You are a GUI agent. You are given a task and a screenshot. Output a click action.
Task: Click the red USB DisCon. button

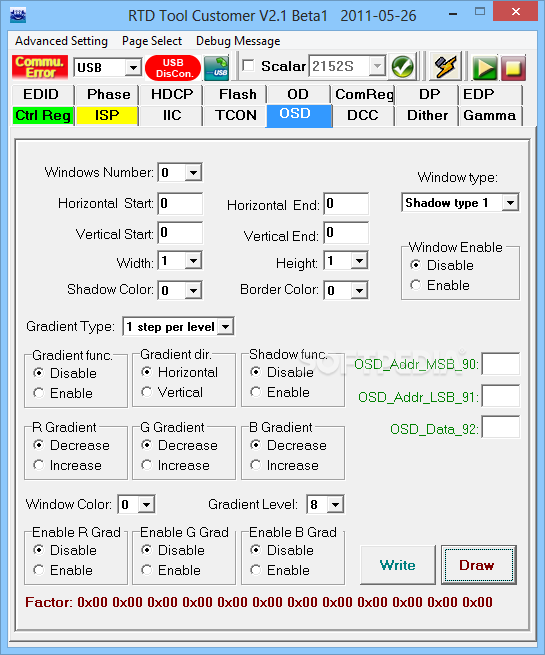(x=173, y=68)
